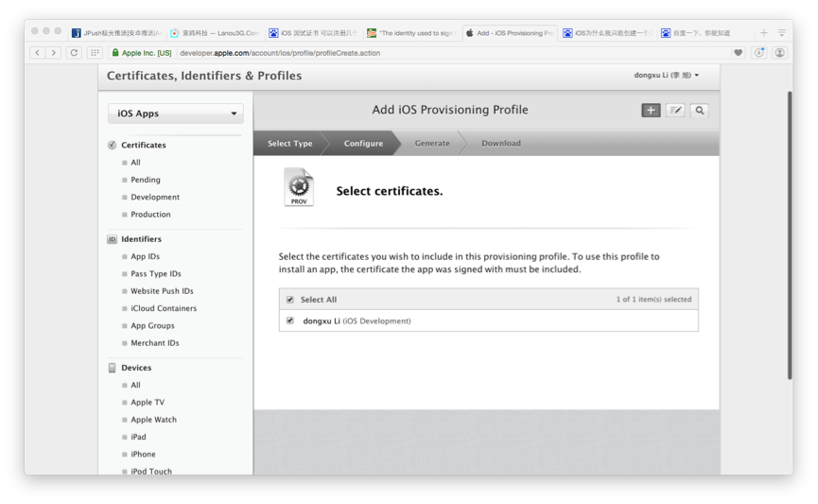The width and height of the screenshot is (818, 504).
Task: Uncheck the dongxu Li certificate checkbox
Action: tap(290, 321)
